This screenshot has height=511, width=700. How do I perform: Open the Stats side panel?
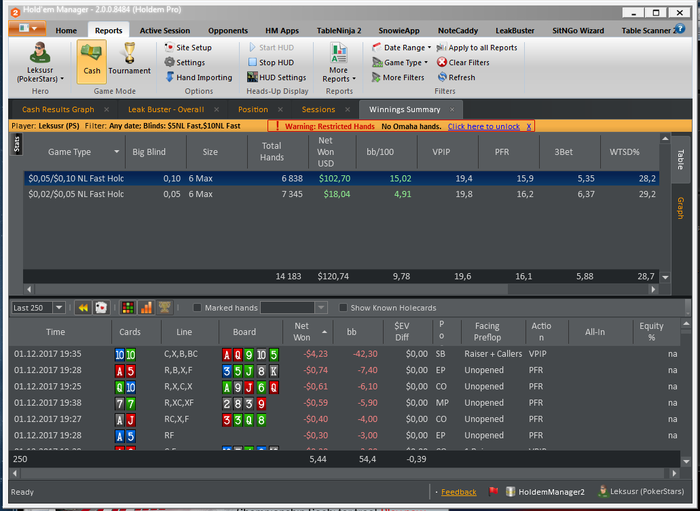17,144
